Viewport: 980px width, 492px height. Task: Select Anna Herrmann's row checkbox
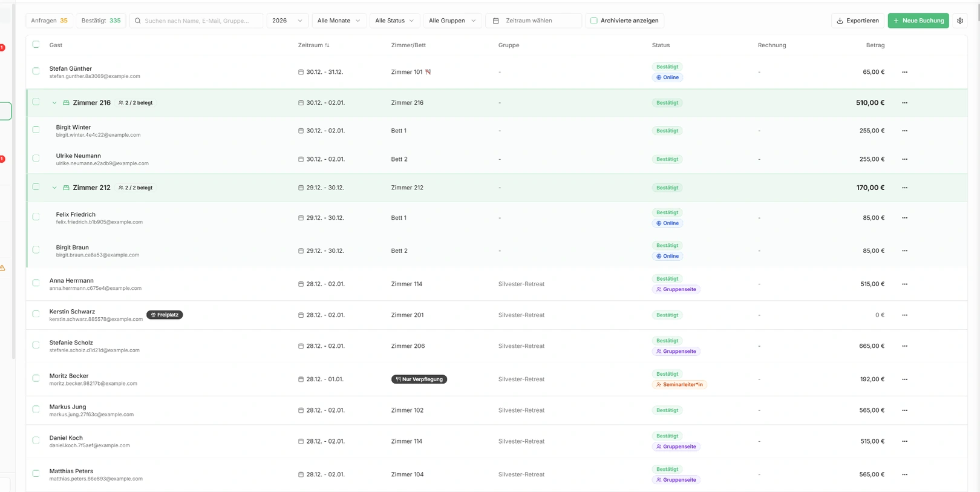click(36, 283)
